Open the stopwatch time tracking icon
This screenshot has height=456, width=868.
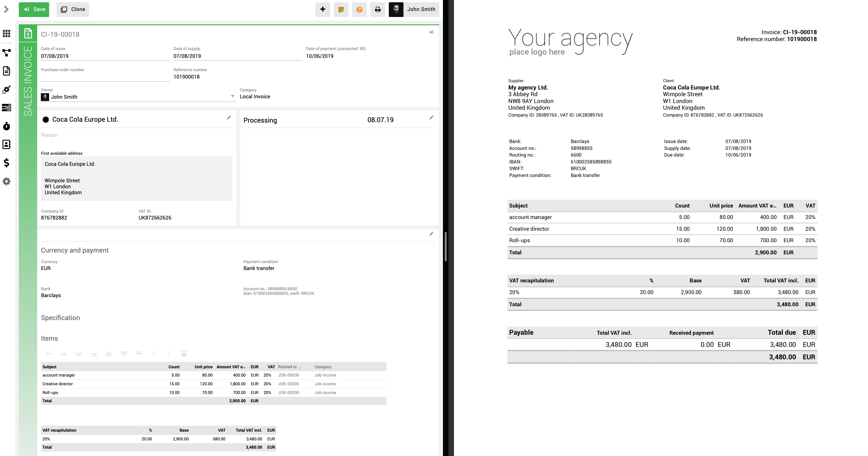(x=6, y=126)
